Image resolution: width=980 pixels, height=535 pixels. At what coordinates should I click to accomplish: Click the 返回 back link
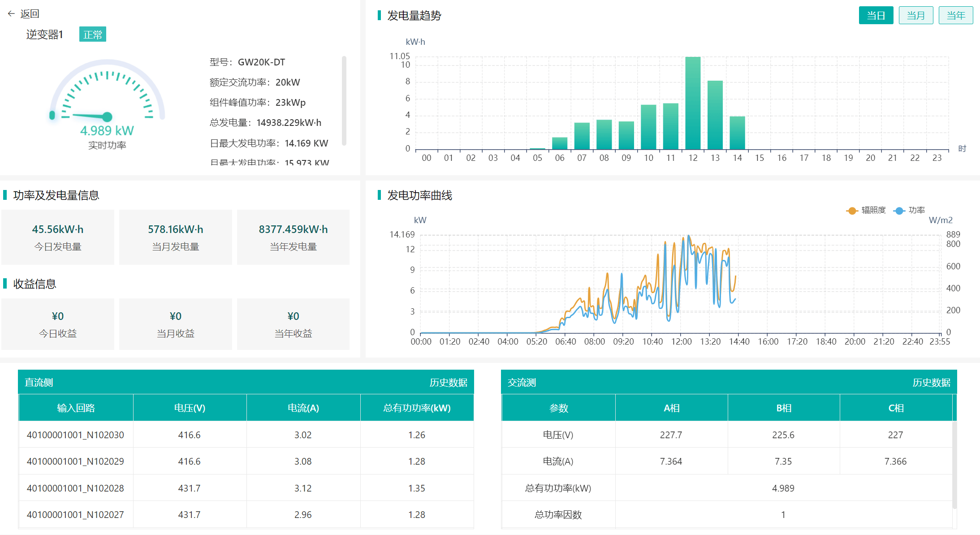tap(30, 14)
